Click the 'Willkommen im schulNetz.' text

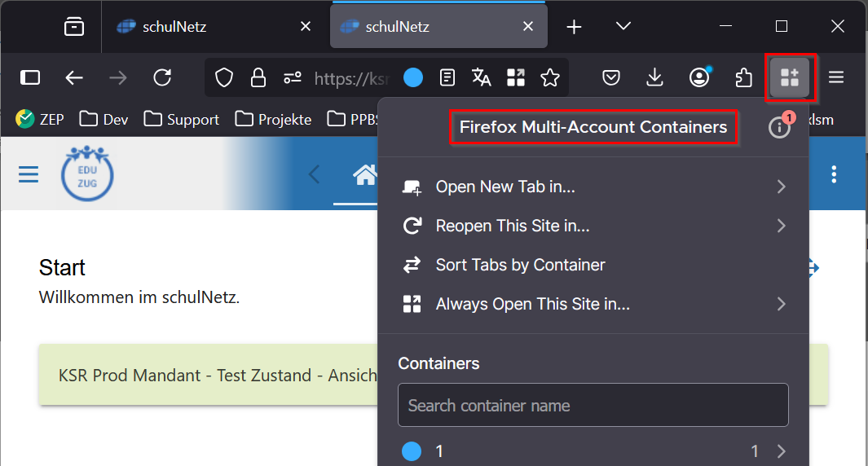[x=139, y=297]
